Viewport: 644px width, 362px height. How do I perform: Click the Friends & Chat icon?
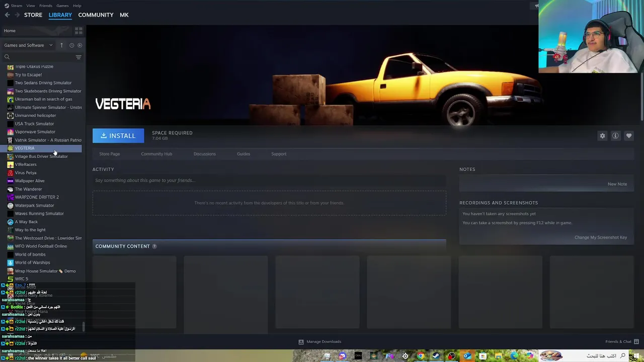click(x=635, y=342)
